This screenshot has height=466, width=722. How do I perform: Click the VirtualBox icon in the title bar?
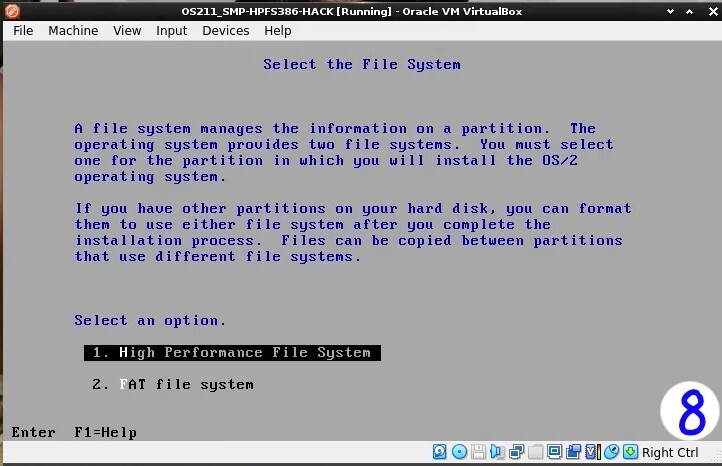click(12, 11)
